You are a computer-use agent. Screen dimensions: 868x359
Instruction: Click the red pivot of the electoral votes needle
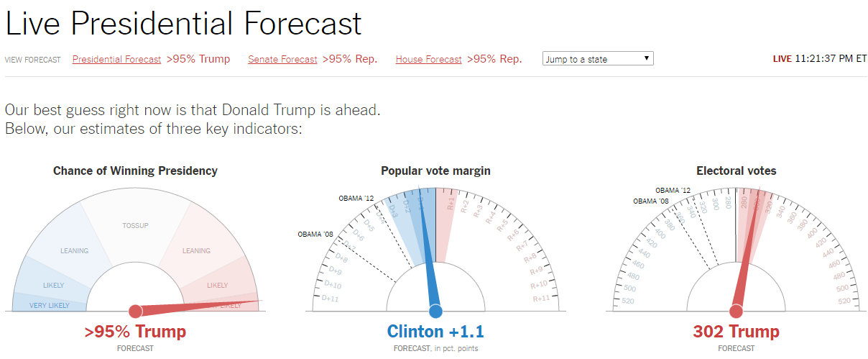pos(736,311)
